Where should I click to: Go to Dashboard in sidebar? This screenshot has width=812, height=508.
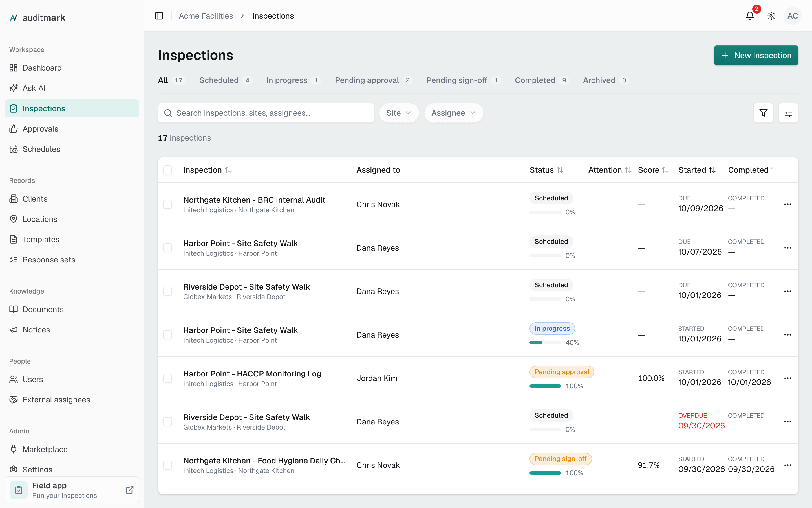tap(72, 68)
